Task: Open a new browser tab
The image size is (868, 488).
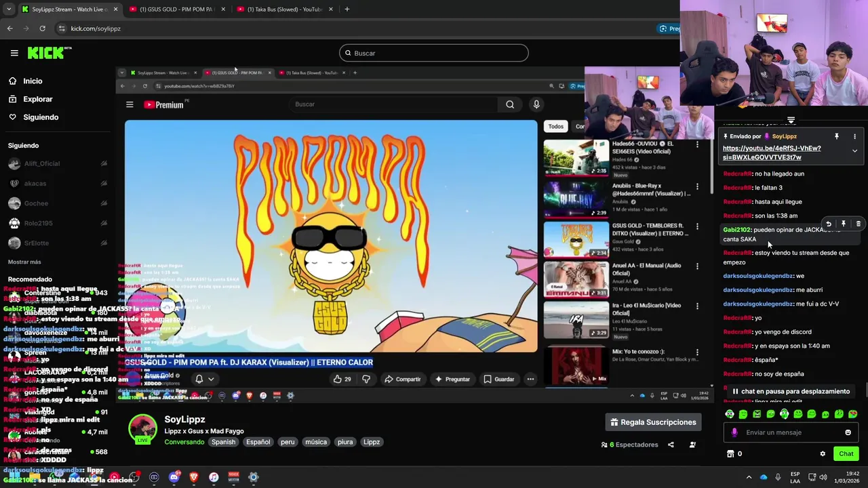Action: click(x=347, y=9)
